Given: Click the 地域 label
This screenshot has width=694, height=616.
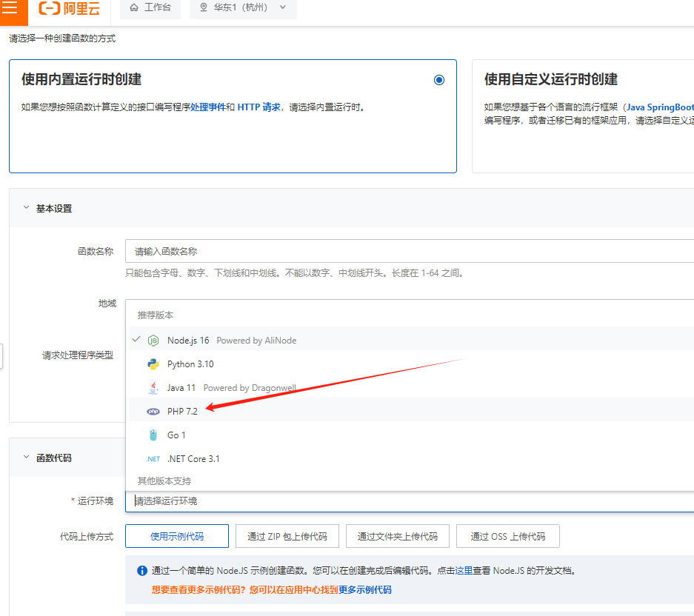Looking at the screenshot, I should click(107, 304).
